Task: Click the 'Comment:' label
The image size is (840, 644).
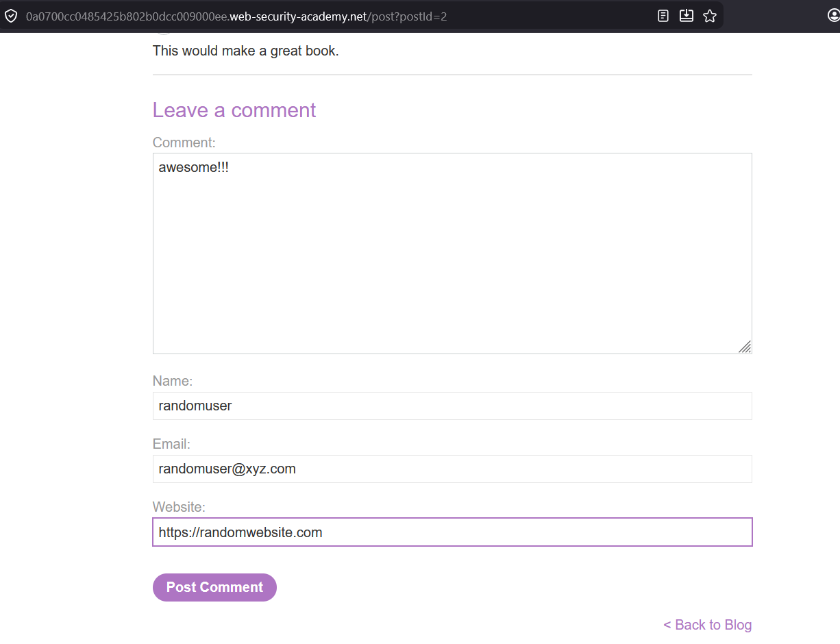Action: 184,143
